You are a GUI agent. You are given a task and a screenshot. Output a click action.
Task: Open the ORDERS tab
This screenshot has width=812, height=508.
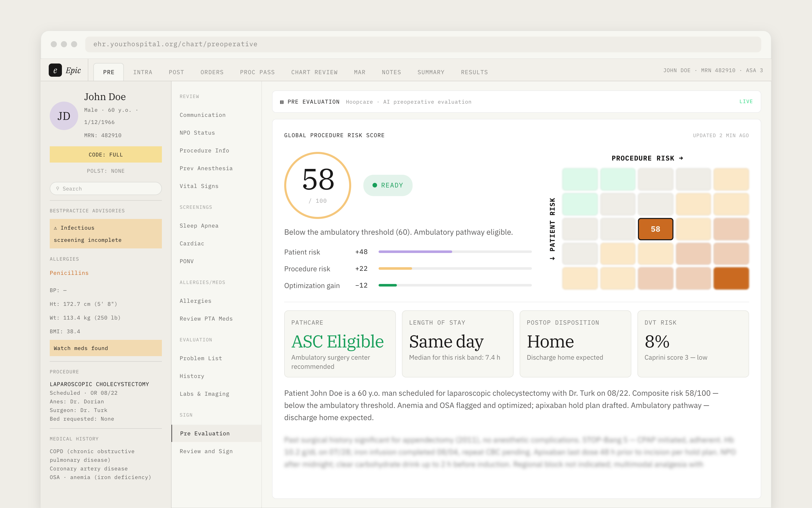coord(212,72)
